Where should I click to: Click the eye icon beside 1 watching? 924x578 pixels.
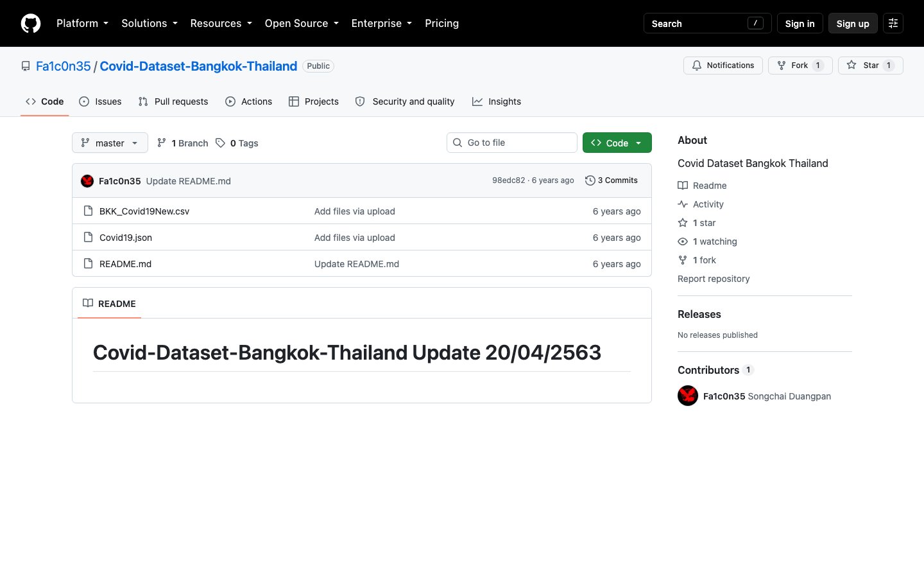683,241
